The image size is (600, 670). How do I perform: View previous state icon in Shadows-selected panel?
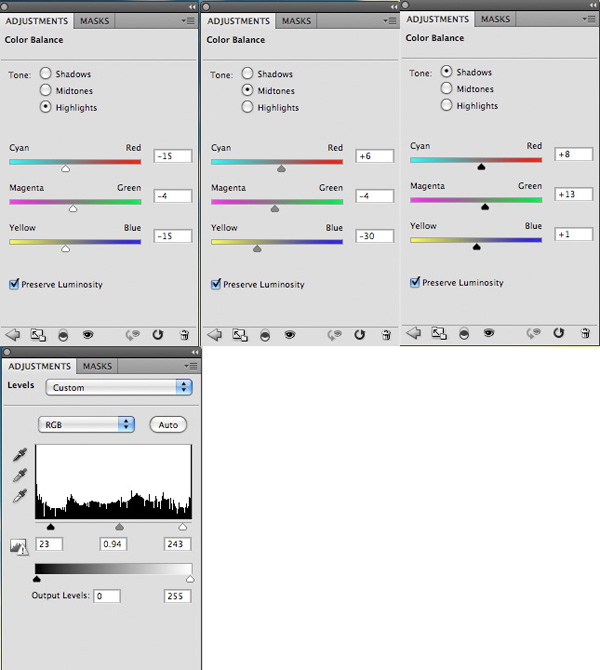coord(534,333)
